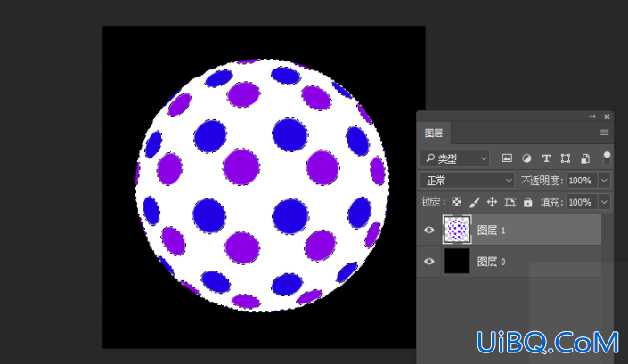628x364 pixels.
Task: Click the 不透明度 label
Action: click(541, 181)
